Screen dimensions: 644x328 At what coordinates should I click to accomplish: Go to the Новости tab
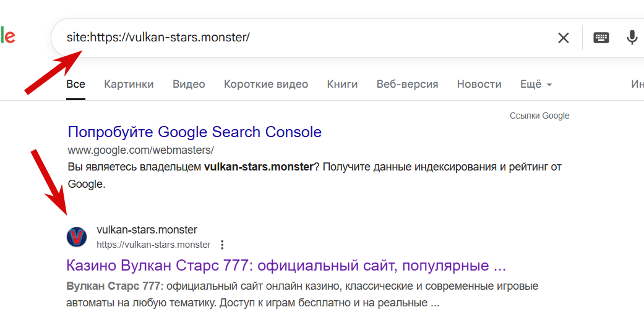point(479,85)
